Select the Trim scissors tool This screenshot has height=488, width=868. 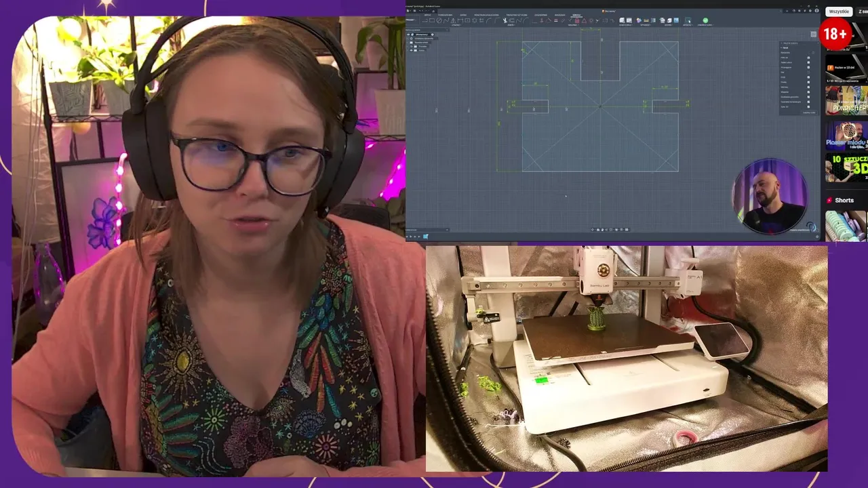tap(505, 21)
